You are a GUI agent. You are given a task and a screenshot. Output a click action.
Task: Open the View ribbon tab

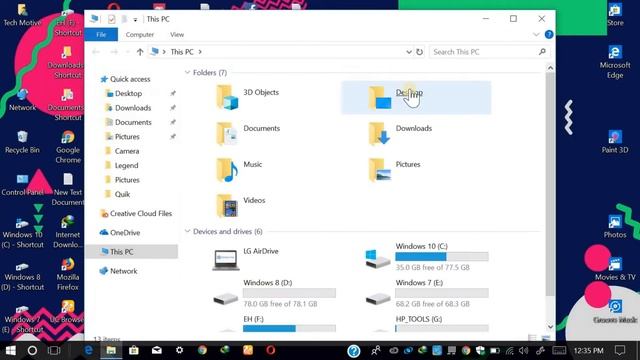point(177,35)
